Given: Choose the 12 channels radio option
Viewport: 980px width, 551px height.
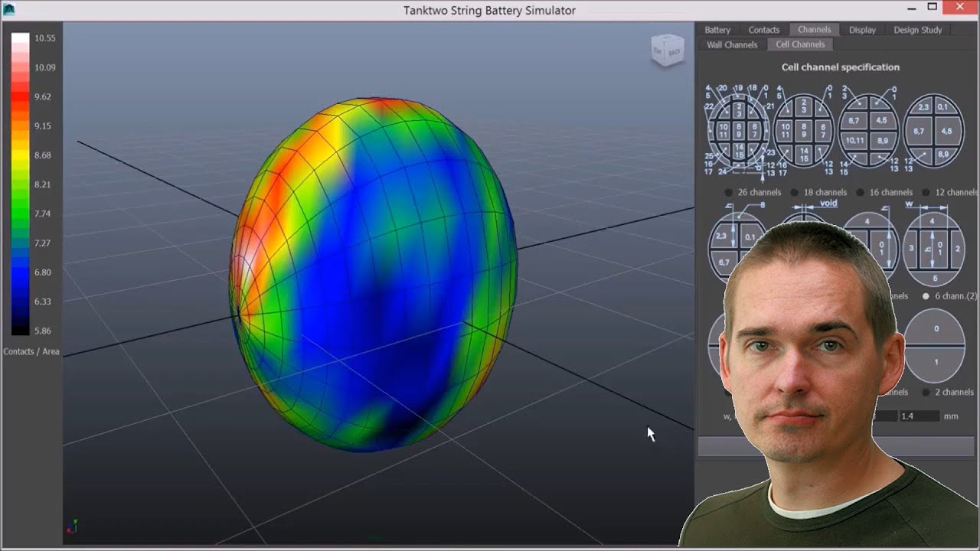Looking at the screenshot, I should coord(926,192).
